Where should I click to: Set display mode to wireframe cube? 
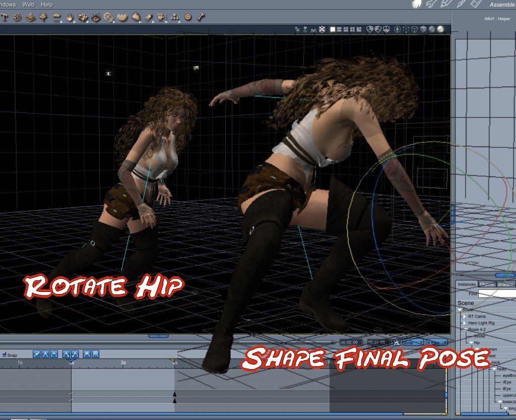pos(415,29)
